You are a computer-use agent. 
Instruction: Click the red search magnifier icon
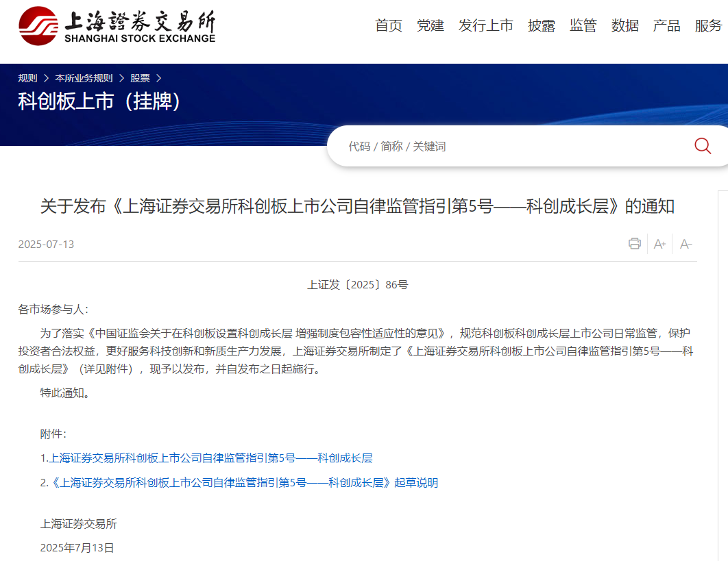pyautogui.click(x=703, y=146)
